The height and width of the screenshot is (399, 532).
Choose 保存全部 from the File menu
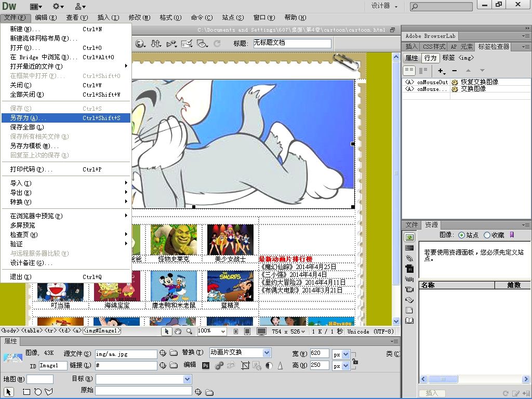[x=66, y=127]
